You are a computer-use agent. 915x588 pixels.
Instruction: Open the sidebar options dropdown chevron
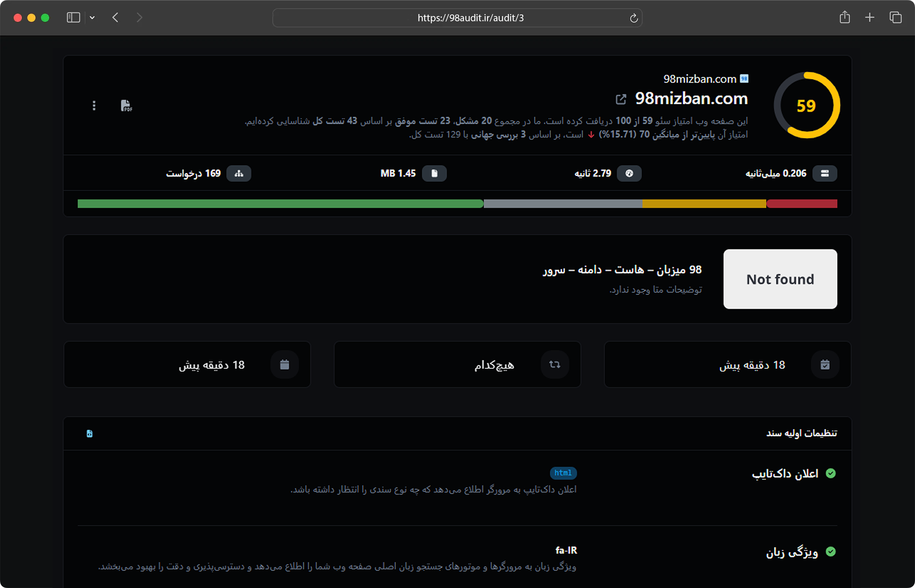(92, 18)
